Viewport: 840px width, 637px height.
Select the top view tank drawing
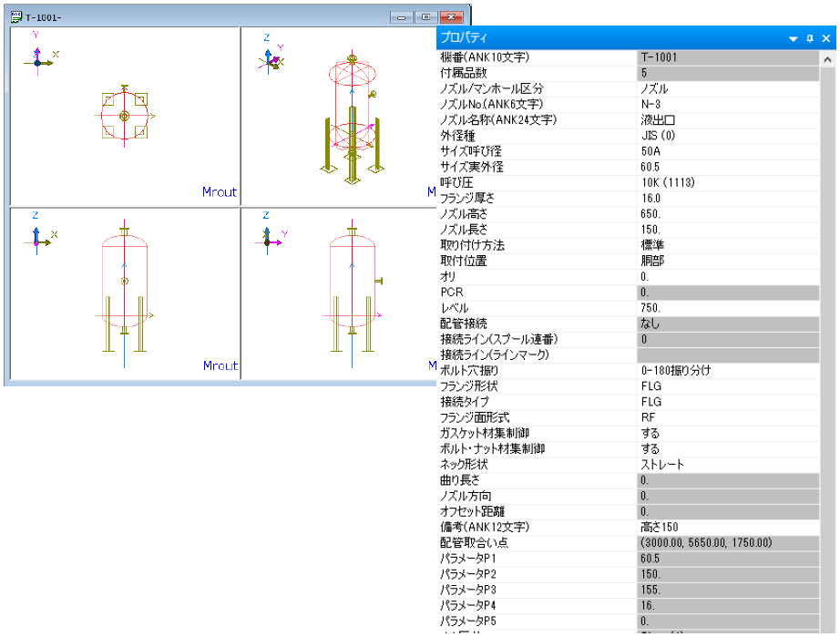point(125,116)
